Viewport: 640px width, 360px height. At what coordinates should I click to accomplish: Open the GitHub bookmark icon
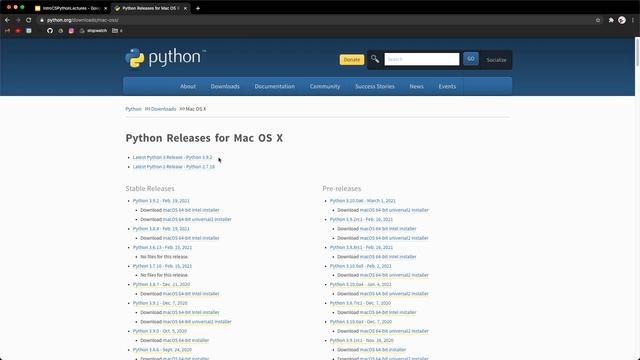coord(50,31)
